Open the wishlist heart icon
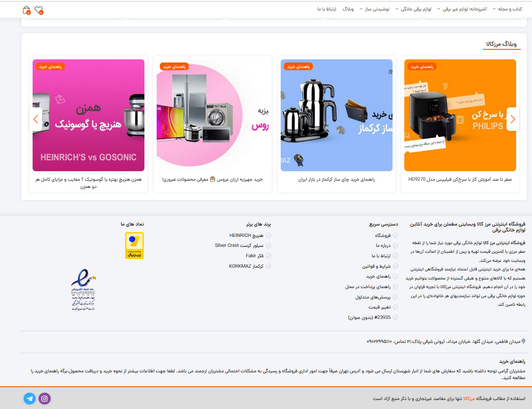The height and width of the screenshot is (409, 532). tap(39, 10)
